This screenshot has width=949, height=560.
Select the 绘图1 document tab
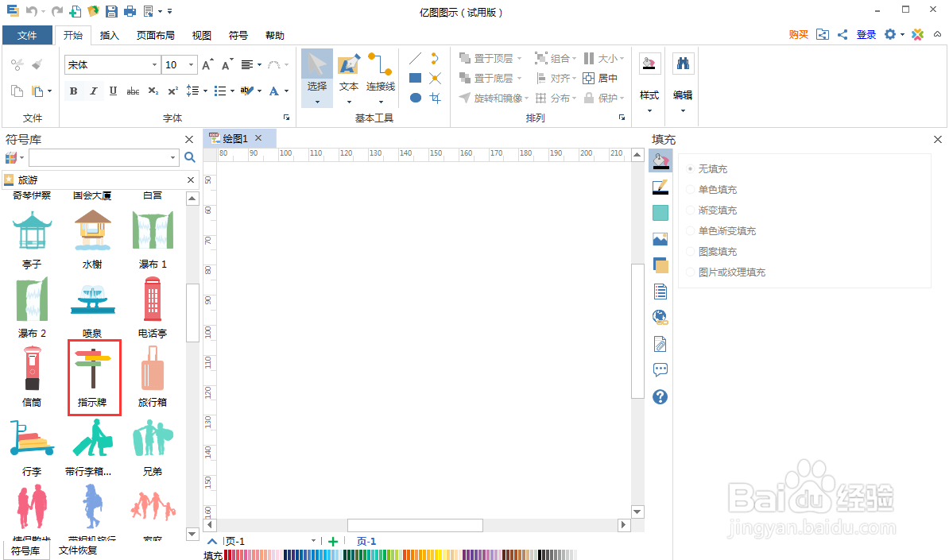pyautogui.click(x=234, y=138)
